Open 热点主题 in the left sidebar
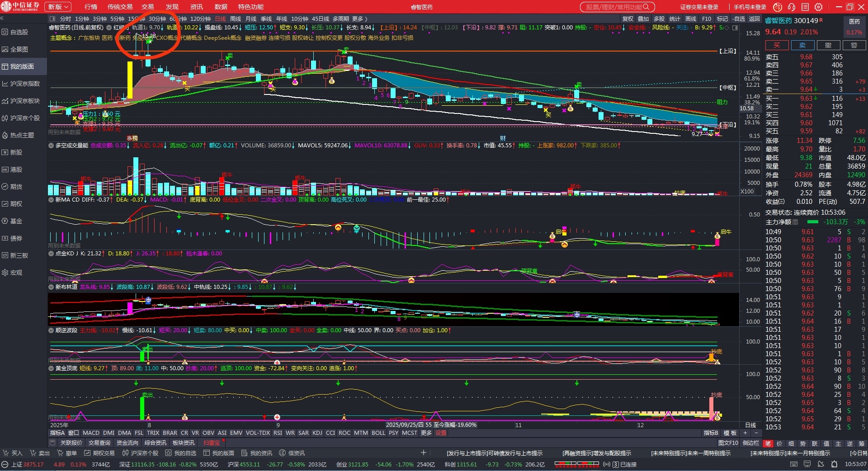This screenshot has height=471, width=868. [x=19, y=135]
